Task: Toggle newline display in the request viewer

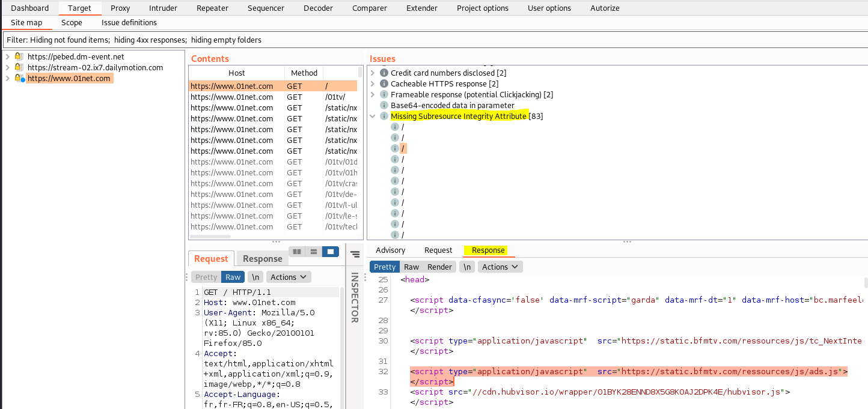Action: pyautogui.click(x=255, y=277)
